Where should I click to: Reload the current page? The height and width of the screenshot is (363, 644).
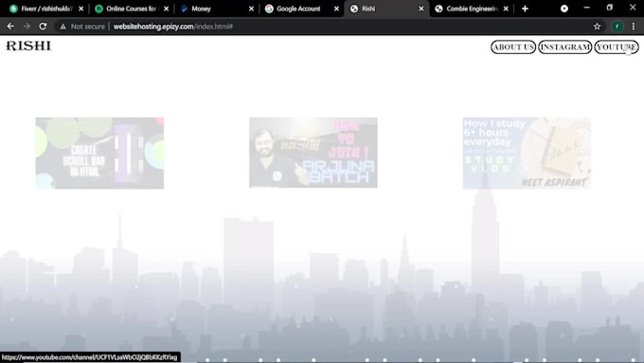[43, 27]
